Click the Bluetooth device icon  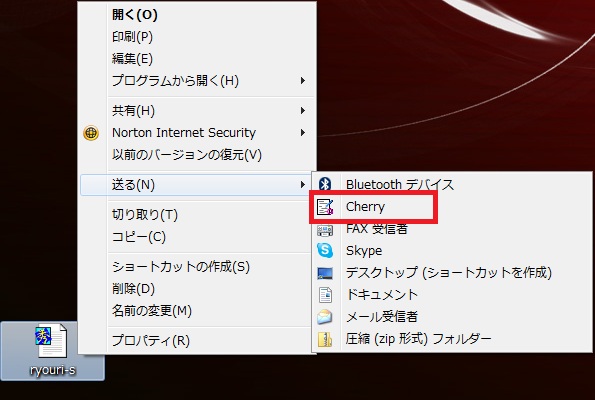point(325,184)
